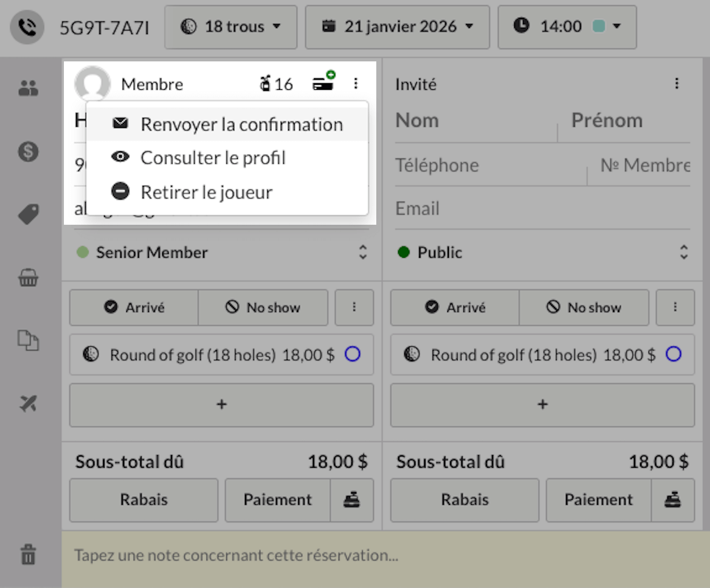The image size is (710, 588).
Task: Open the 14:00 time dropdown
Action: pos(567,27)
